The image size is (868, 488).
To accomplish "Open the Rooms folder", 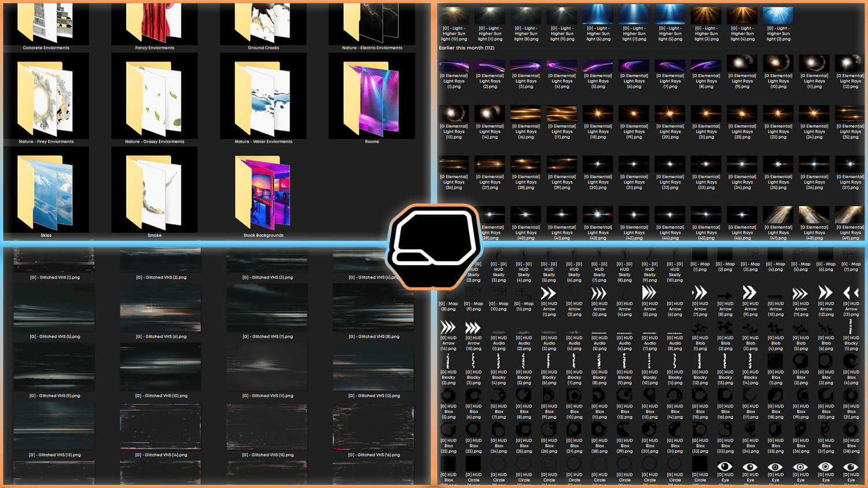I will pos(372,97).
